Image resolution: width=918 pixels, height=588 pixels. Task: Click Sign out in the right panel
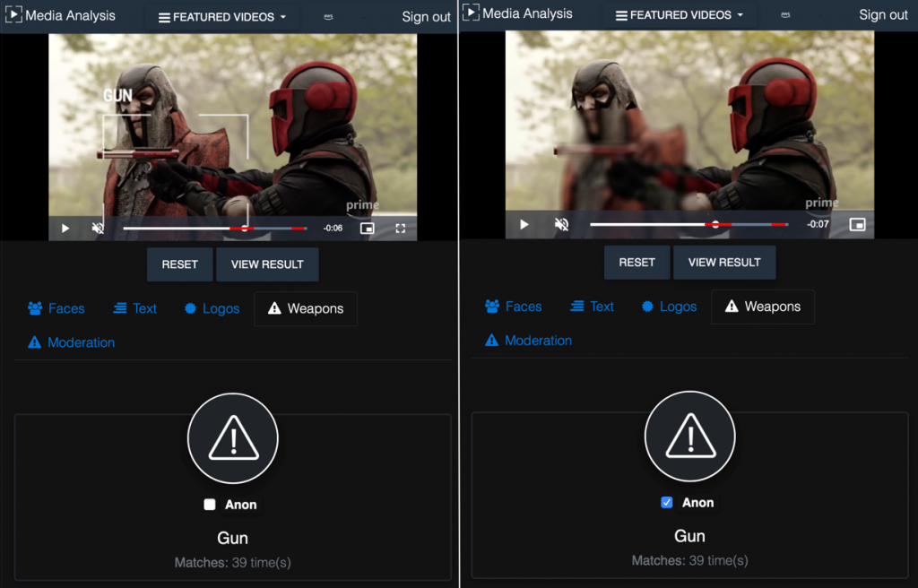(x=883, y=14)
